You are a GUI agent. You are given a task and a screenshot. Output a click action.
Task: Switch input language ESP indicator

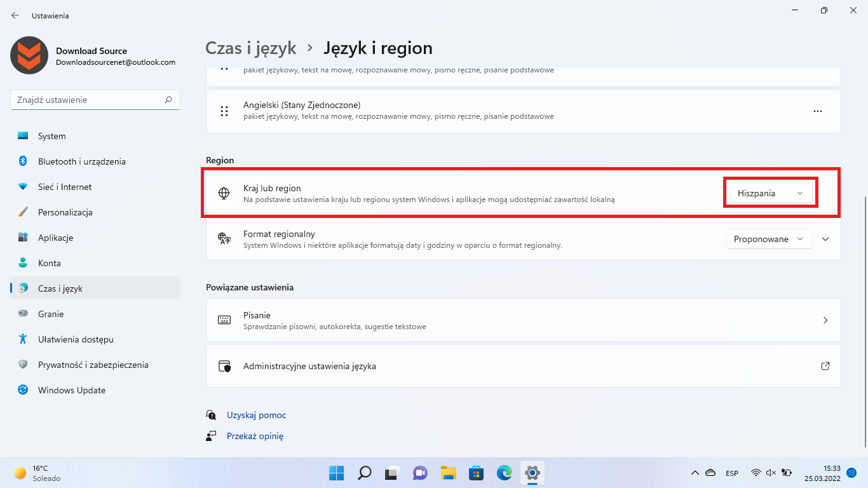coord(732,473)
